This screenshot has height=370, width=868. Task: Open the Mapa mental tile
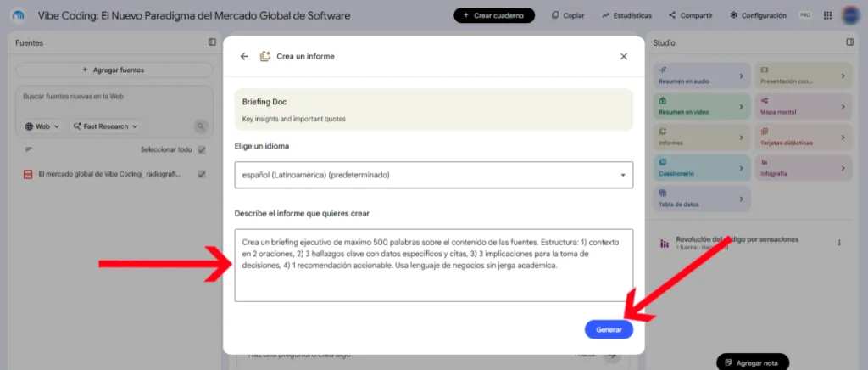tap(804, 106)
